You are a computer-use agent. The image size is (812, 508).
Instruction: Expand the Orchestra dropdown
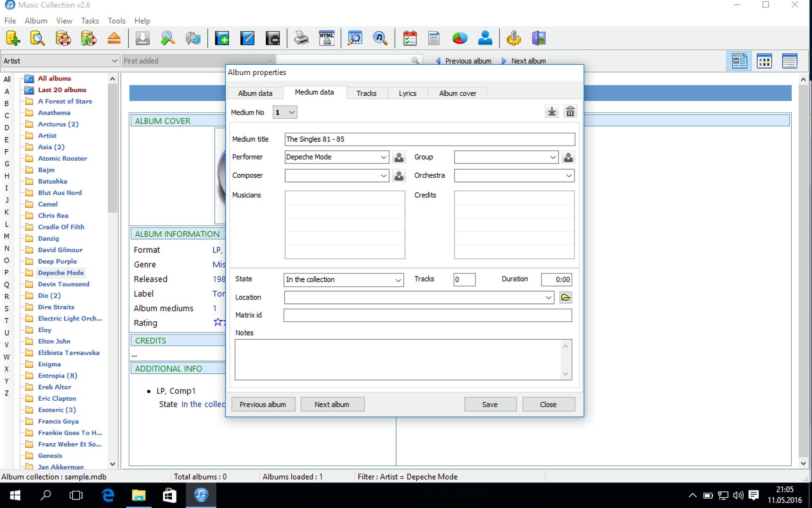(x=569, y=176)
